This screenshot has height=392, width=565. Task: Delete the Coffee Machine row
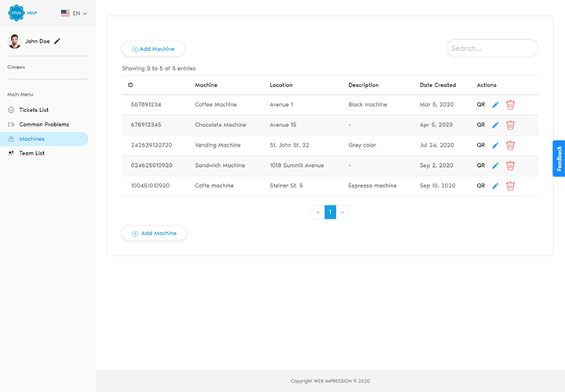(510, 105)
